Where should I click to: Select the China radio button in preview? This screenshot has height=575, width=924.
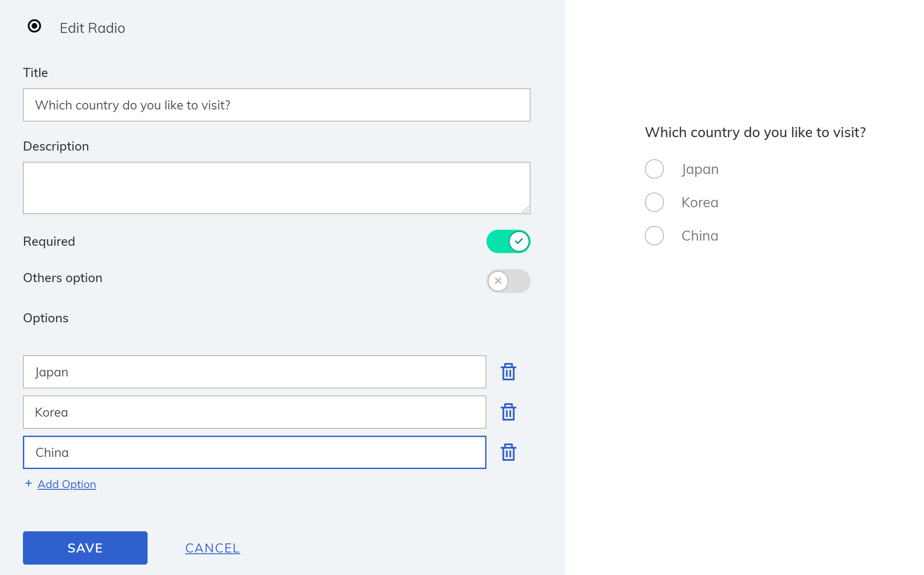(654, 236)
